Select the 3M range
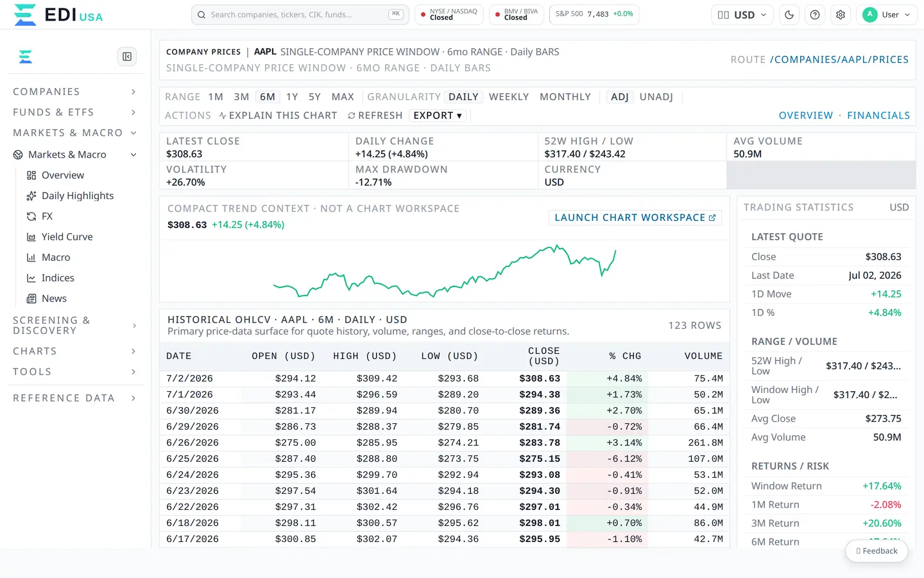 click(241, 97)
